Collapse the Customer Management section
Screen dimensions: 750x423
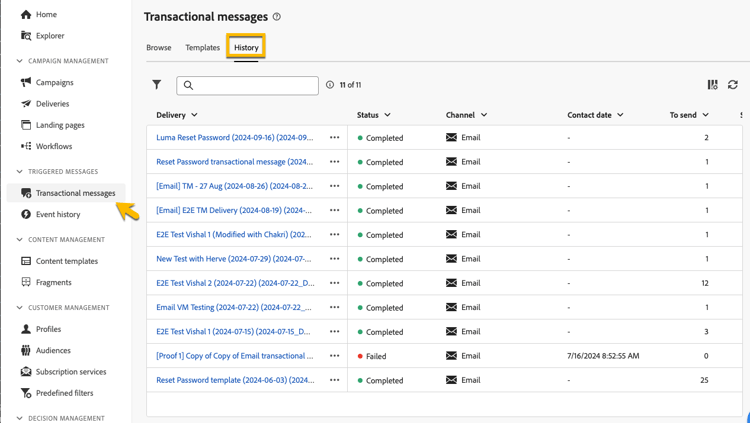coord(20,308)
